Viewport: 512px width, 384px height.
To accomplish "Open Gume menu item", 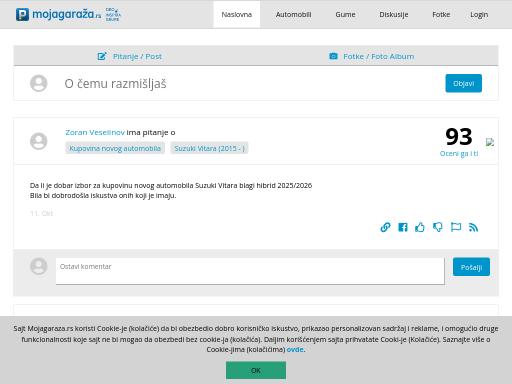I will tap(345, 15).
